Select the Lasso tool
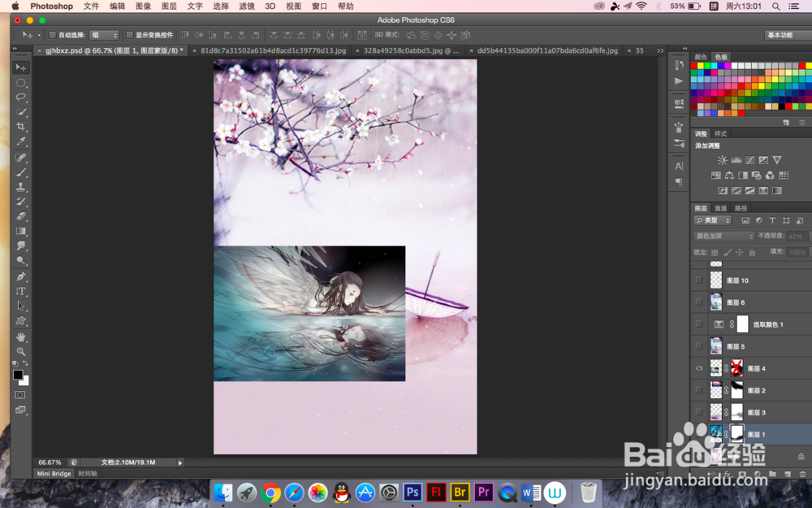This screenshot has height=508, width=812. click(x=21, y=97)
